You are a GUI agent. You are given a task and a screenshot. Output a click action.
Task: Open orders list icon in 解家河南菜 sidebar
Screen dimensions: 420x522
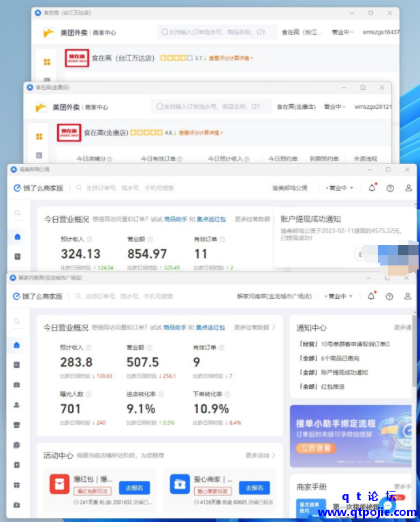(16, 365)
